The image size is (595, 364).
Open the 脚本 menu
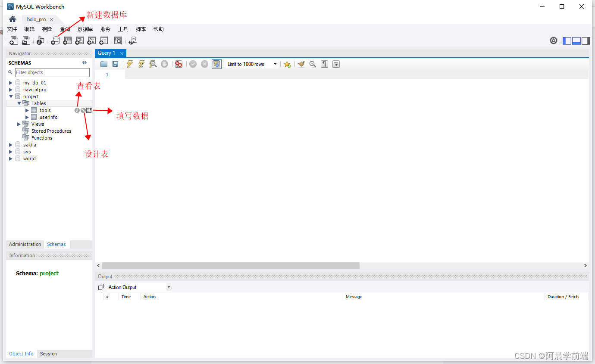(x=141, y=29)
